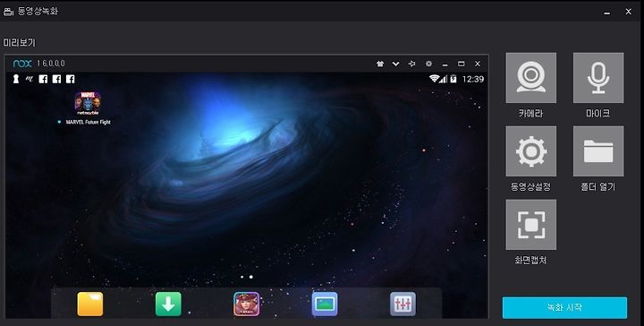
Task: Minimize the Nox emulator window
Action: tap(445, 64)
